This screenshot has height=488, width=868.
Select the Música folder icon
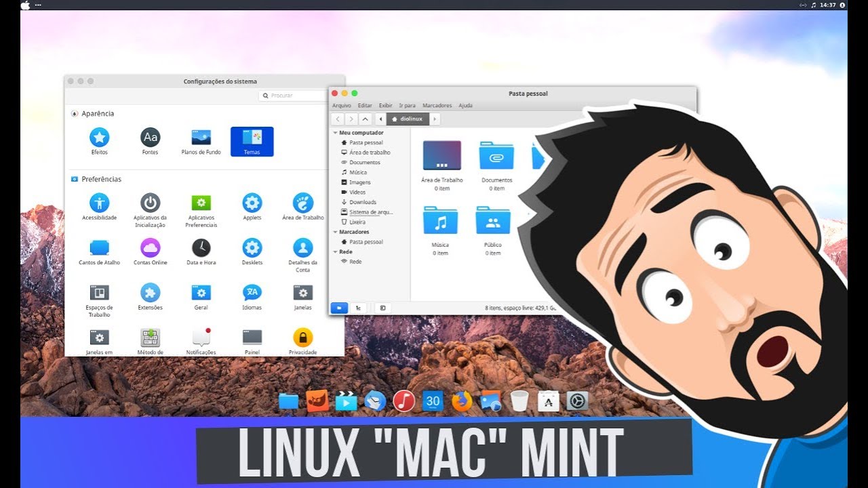pos(441,221)
